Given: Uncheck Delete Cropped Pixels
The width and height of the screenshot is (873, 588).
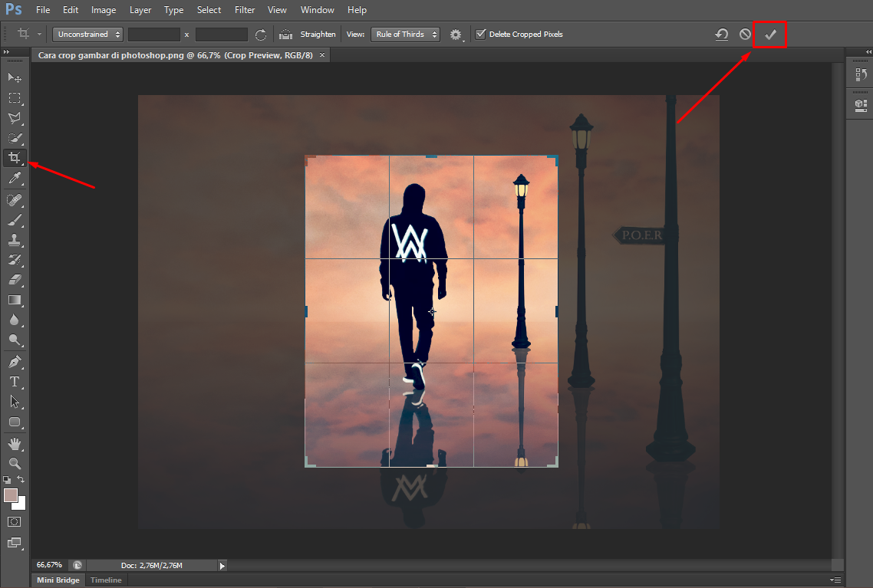Looking at the screenshot, I should [x=480, y=34].
